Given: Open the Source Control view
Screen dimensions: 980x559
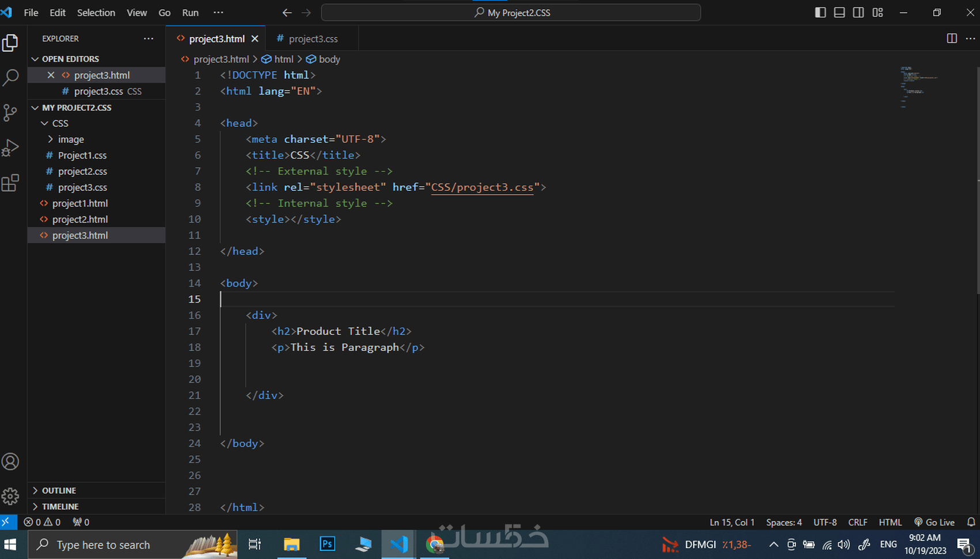Looking at the screenshot, I should click(x=10, y=112).
